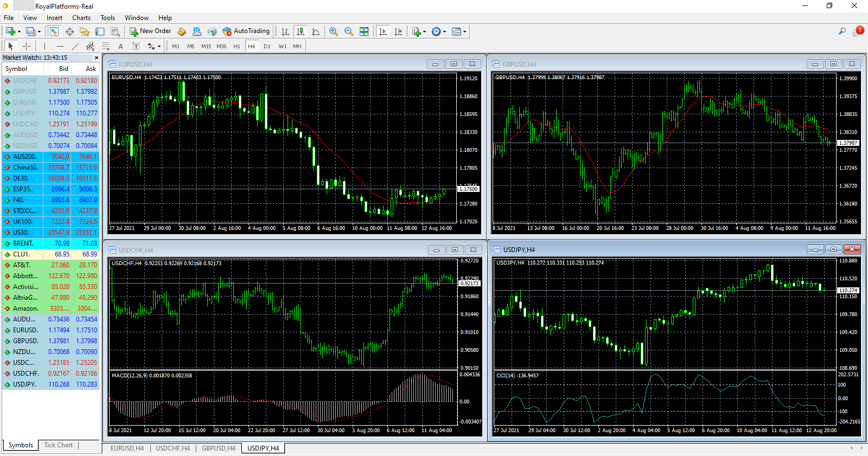This screenshot has height=456, width=868.
Task: Select the Vertical Line drawing tool
Action: click(44, 46)
